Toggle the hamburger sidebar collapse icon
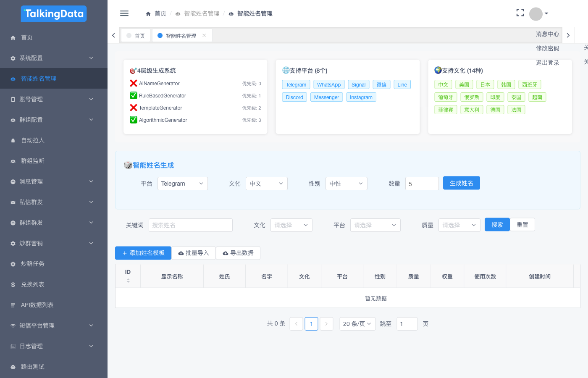This screenshot has width=588, height=378. pyautogui.click(x=124, y=13)
